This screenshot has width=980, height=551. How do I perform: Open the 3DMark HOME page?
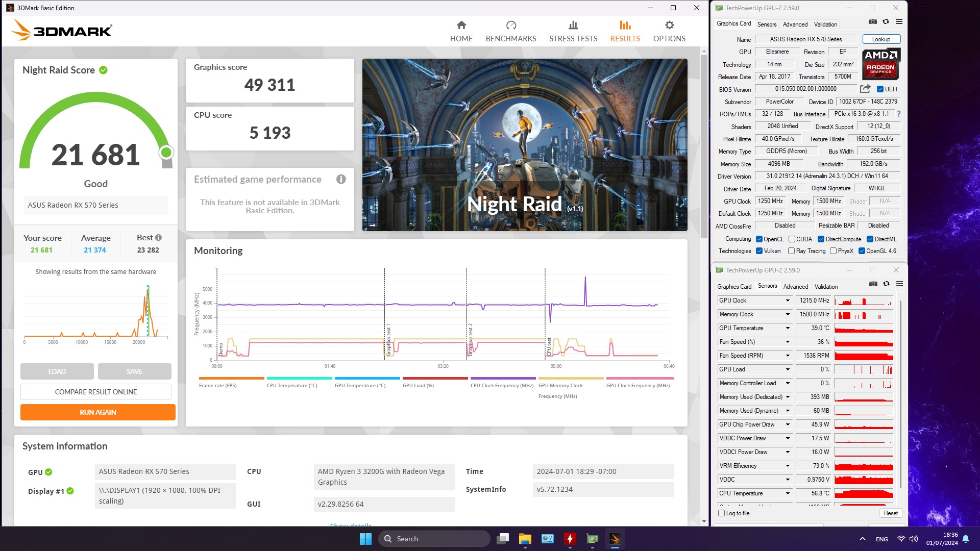click(x=461, y=31)
